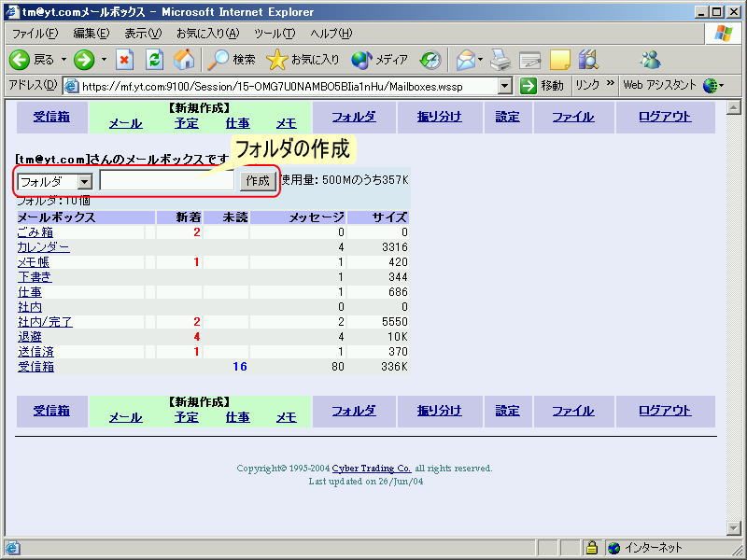The height and width of the screenshot is (560, 747).
Task: Click the vertical scrollbar down arrow
Action: coord(733,528)
